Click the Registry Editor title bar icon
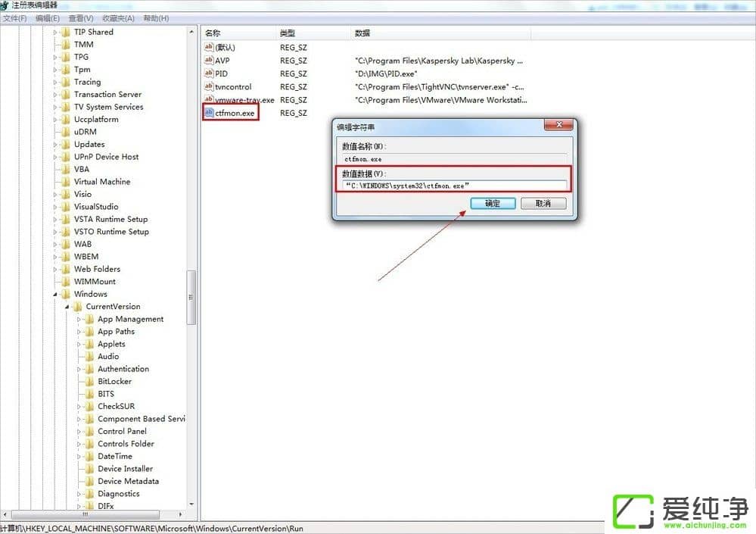The width and height of the screenshot is (756, 534). (5, 5)
